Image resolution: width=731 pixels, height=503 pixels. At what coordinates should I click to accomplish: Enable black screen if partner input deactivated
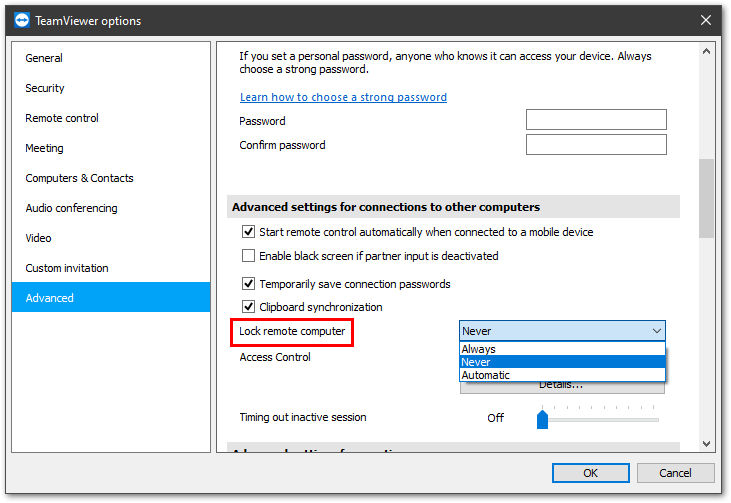tap(248, 255)
